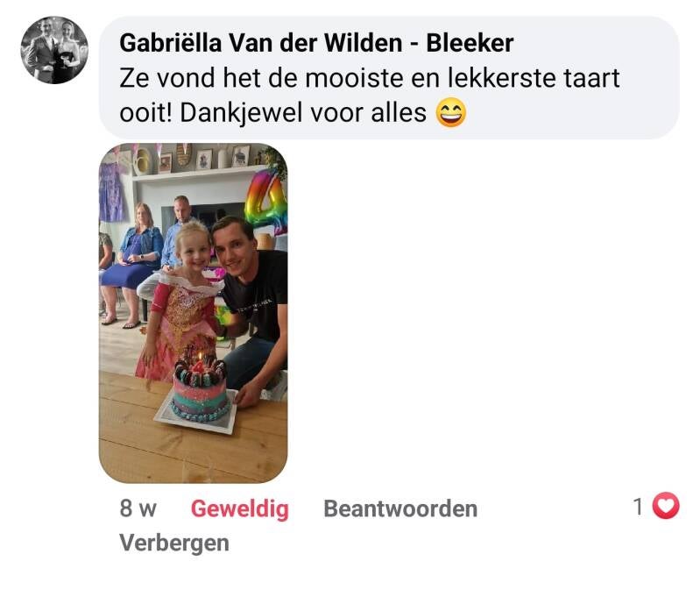Screen dimensions: 700x597
Task: Open the commenter's round profile picture
Action: (x=54, y=50)
